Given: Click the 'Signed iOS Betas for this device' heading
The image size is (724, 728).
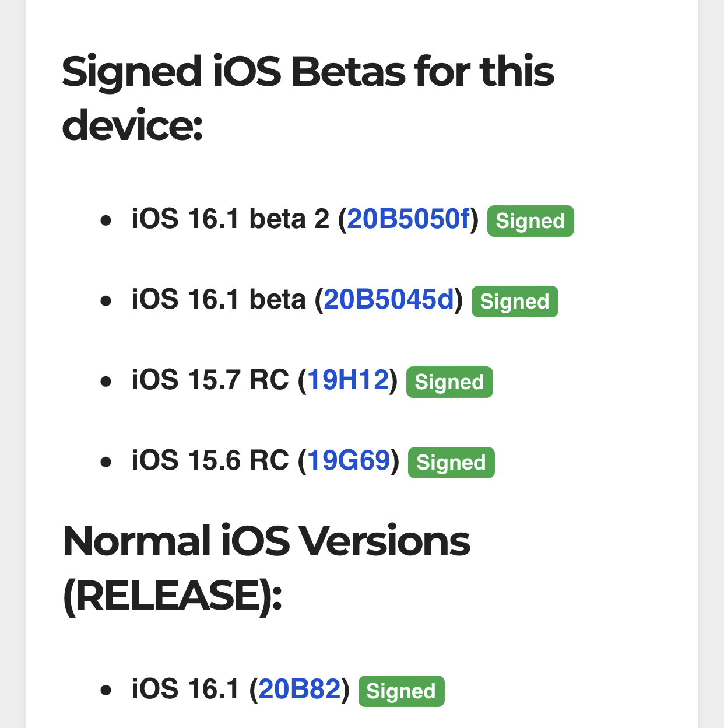Looking at the screenshot, I should (308, 98).
